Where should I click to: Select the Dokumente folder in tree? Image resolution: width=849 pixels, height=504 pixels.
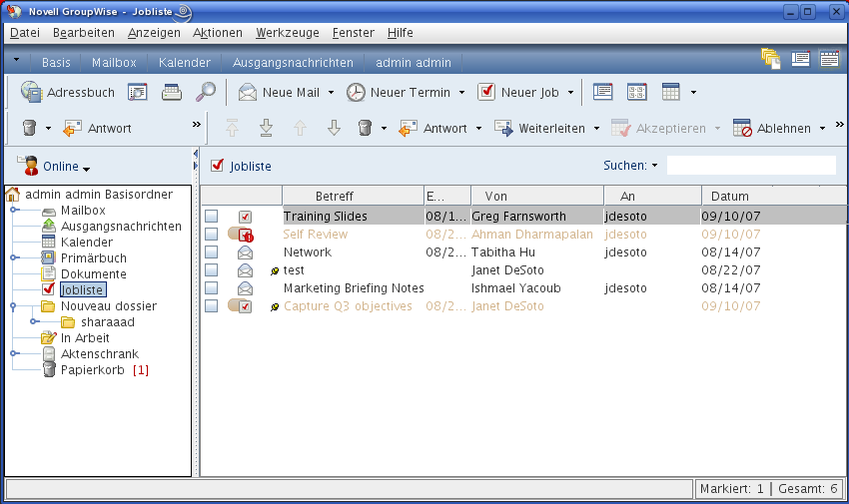93,274
